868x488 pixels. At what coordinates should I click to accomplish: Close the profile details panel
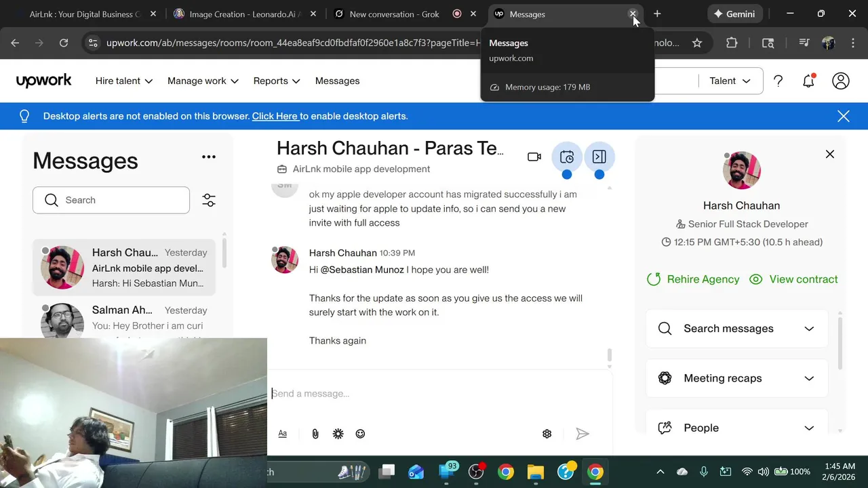[x=830, y=155]
